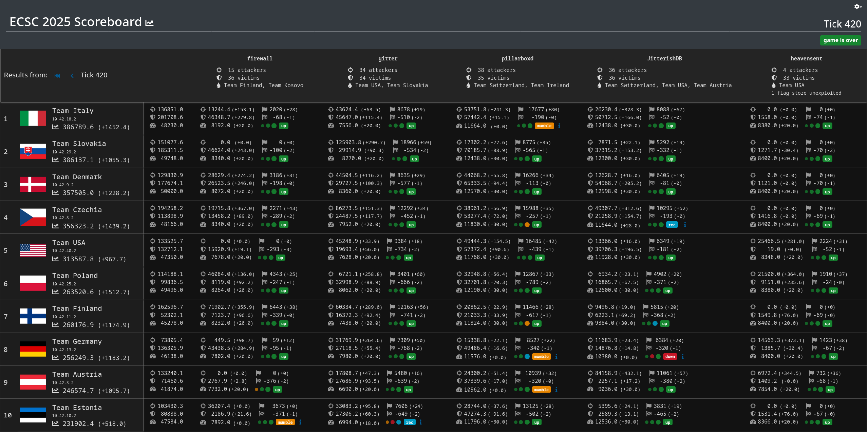Click the red down badge for Team Germany
The width and height of the screenshot is (868, 432).
(670, 356)
